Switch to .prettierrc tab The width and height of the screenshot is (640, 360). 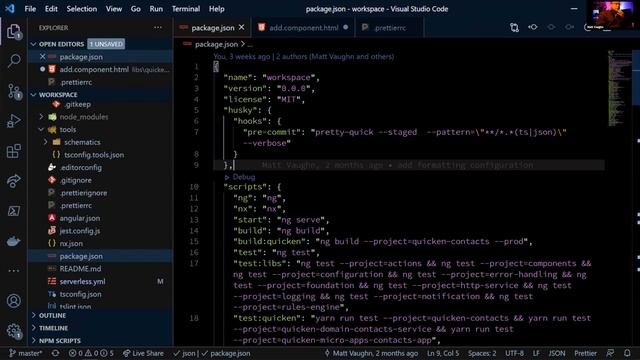pos(389,28)
